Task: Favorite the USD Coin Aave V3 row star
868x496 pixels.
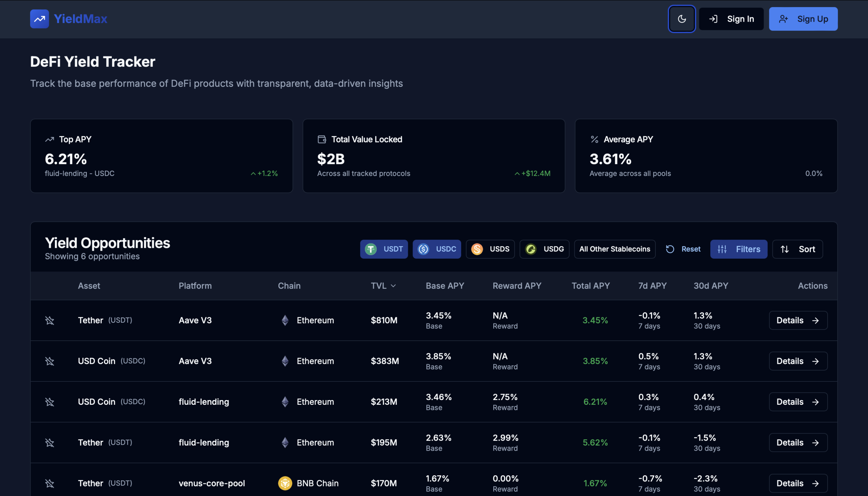Action: [50, 361]
